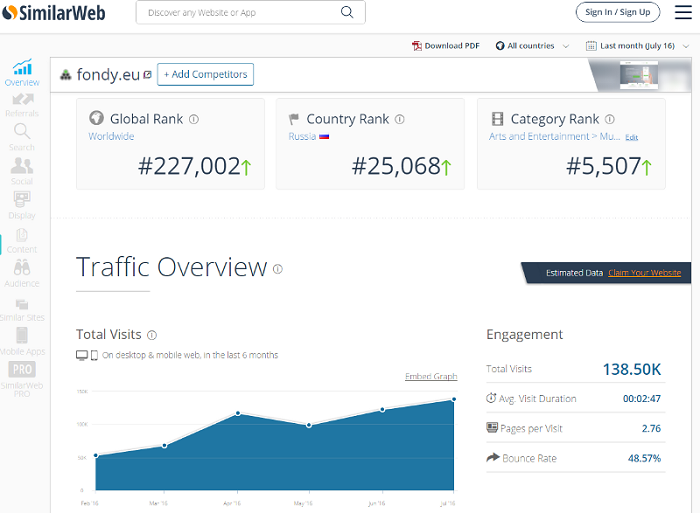Click the desktop device icon under Total Visits

[82, 355]
